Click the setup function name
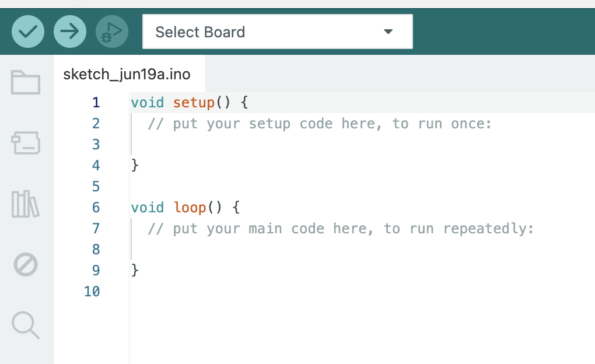Image resolution: width=595 pixels, height=364 pixels. point(194,103)
